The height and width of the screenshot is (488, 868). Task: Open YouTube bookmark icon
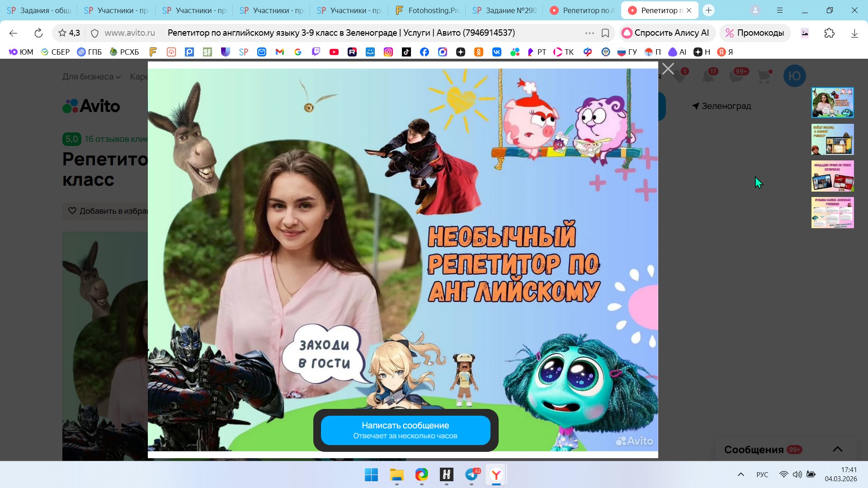pos(334,52)
